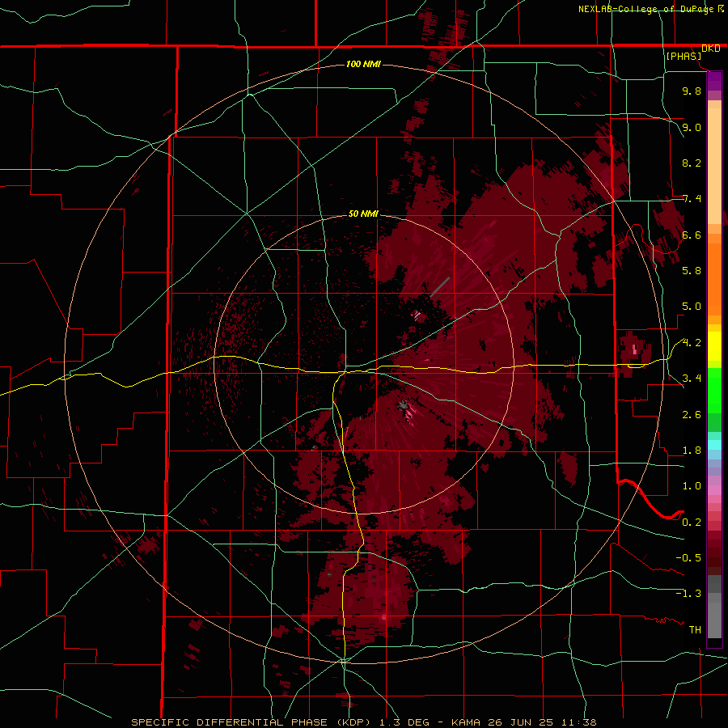Click the 'TH' legend label
The image size is (728, 728).
tap(695, 630)
